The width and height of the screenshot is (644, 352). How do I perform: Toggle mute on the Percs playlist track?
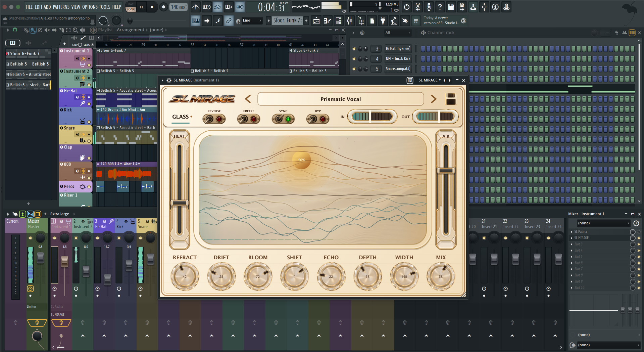coord(89,187)
